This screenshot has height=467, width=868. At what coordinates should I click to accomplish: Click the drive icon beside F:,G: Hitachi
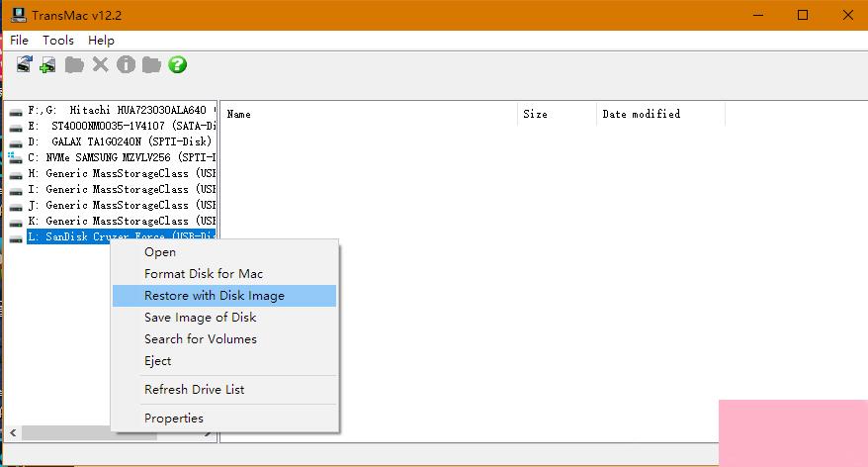[16, 112]
